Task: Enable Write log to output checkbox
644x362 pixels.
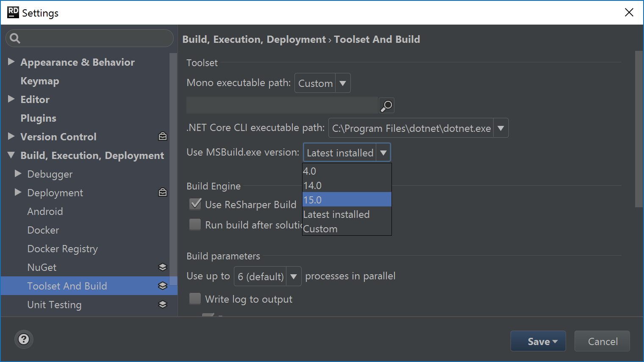Action: [195, 299]
